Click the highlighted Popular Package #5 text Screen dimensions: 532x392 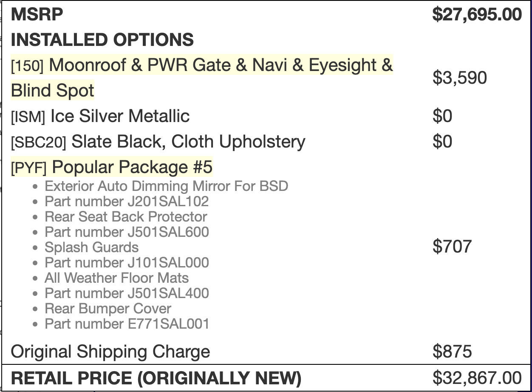[132, 168]
